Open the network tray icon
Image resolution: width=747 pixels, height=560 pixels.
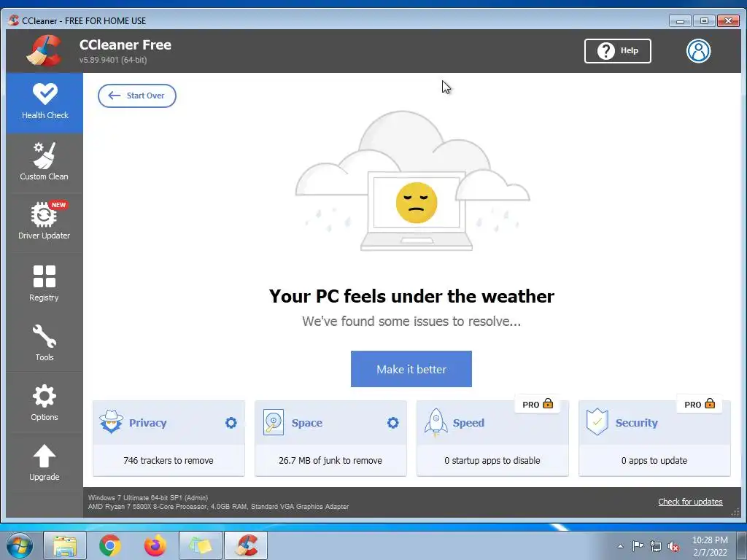(656, 546)
